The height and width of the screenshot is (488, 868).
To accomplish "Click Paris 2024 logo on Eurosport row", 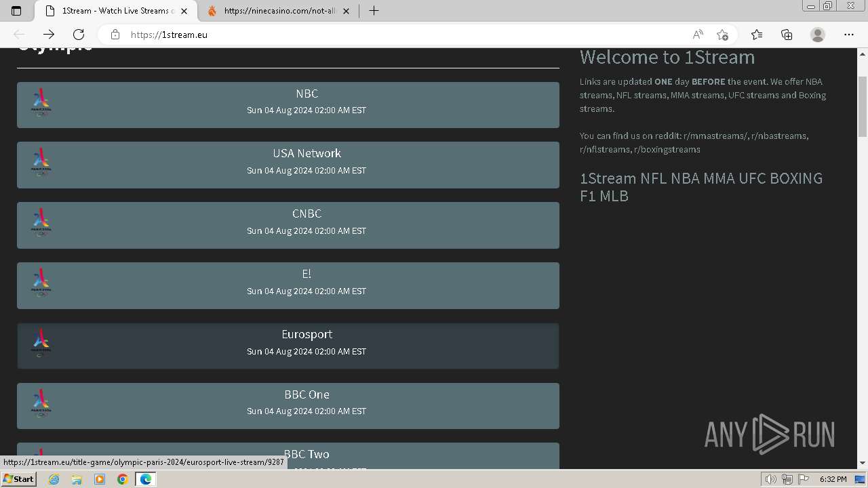I will (x=41, y=344).
